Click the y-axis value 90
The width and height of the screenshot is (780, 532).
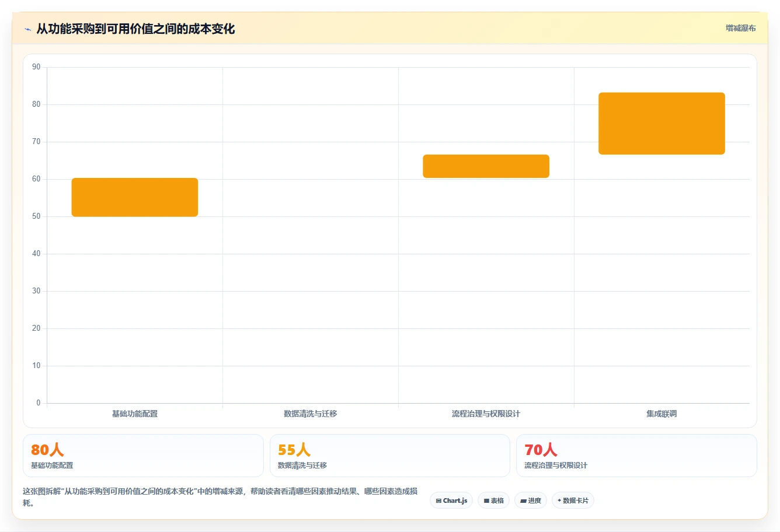(x=36, y=67)
